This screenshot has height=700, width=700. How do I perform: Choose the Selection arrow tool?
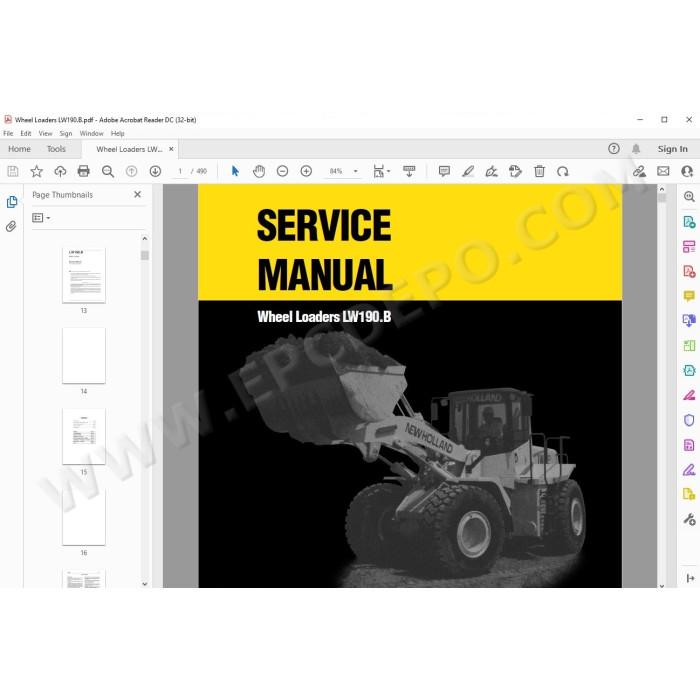(235, 171)
